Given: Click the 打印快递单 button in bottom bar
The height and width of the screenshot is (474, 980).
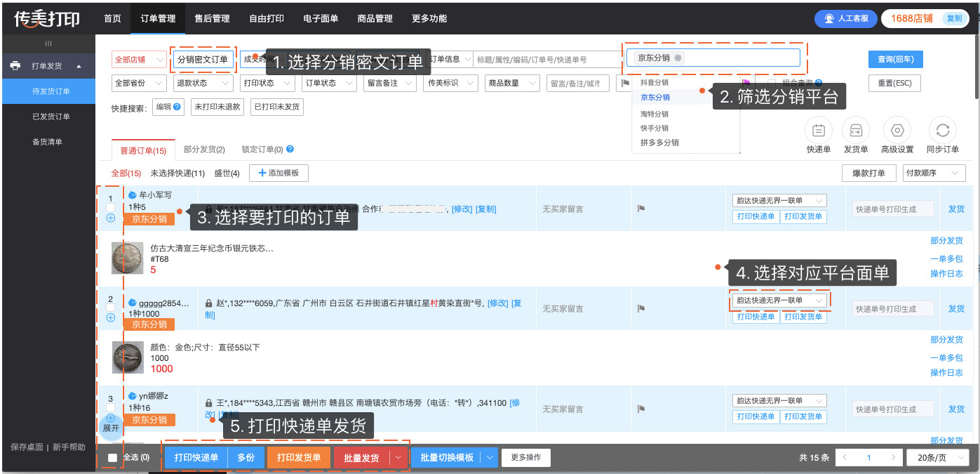Looking at the screenshot, I should [196, 458].
